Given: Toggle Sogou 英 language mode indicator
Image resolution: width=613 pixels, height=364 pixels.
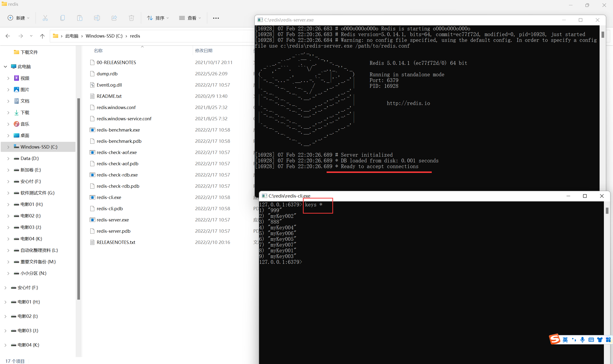Looking at the screenshot, I should click(565, 340).
